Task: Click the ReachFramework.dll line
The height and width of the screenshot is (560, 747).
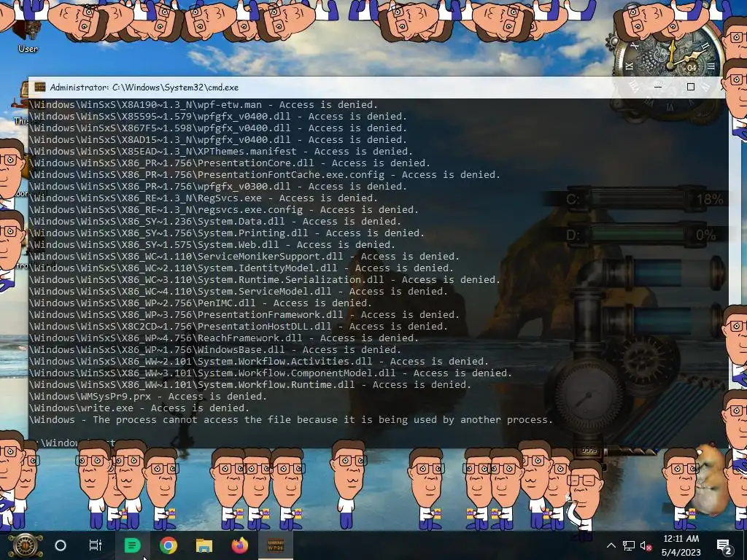Action: pyautogui.click(x=224, y=338)
